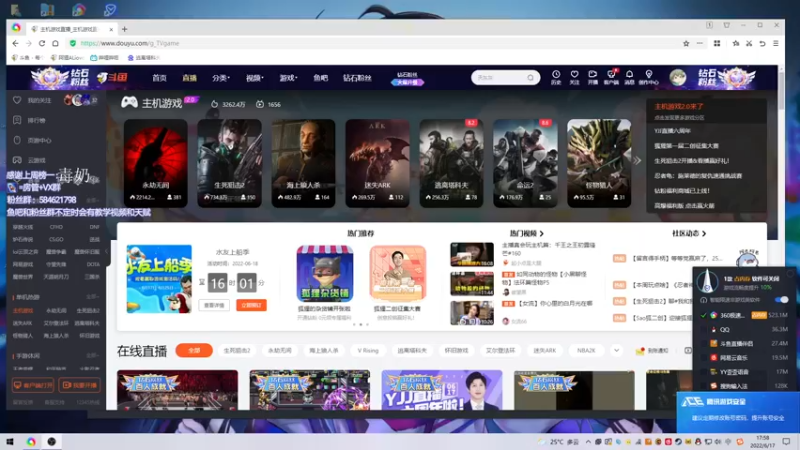Expand the 分类 dropdown in nav bar
This screenshot has width=800, height=450.
(x=221, y=78)
